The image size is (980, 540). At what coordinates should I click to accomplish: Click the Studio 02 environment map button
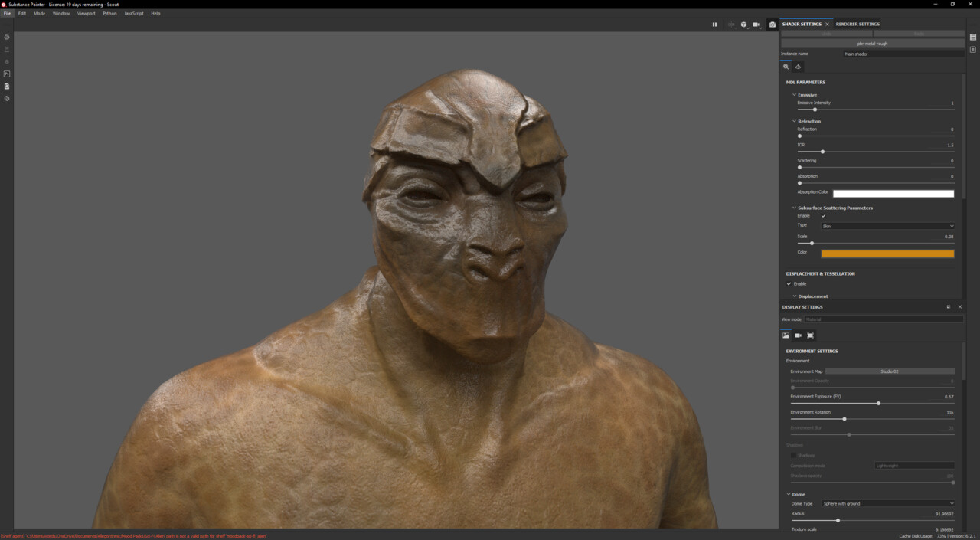tap(890, 371)
